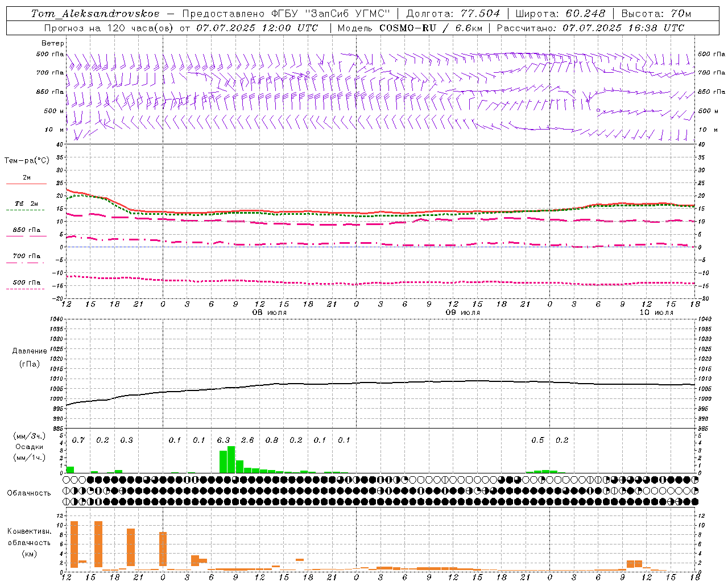Screen dimensions: 728x582
Task: Select the provider text ФГБУ "ЗапСиб УГМС"
Action: point(330,14)
